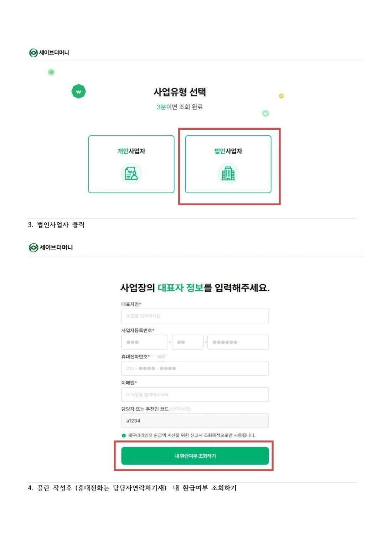Click the pale green coin below the yellow one
The width and height of the screenshot is (392, 554).
click(x=265, y=113)
